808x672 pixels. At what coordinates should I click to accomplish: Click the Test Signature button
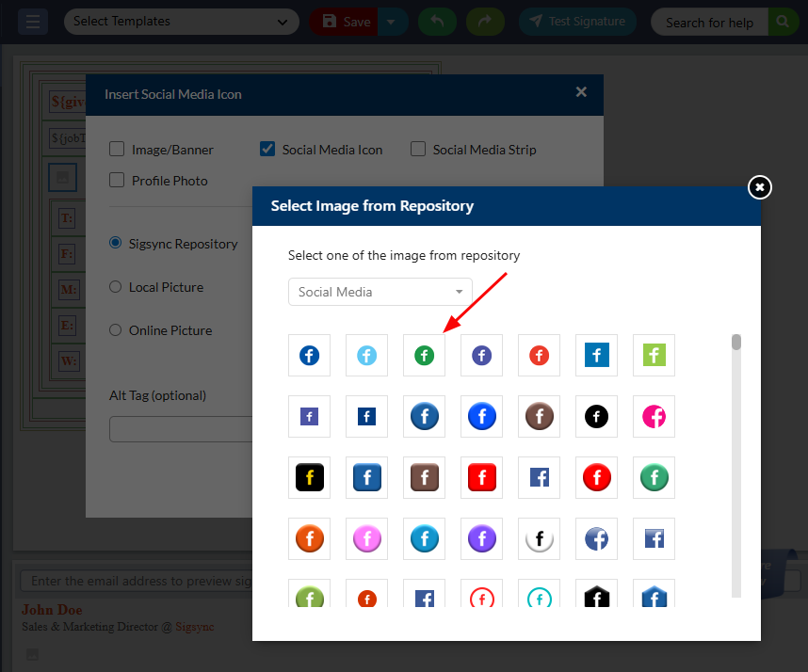[577, 22]
